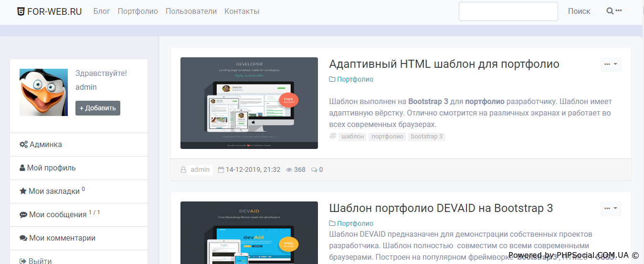Click the user icon for Мой профиль
Viewport: 644px width, 264px height.
point(22,168)
